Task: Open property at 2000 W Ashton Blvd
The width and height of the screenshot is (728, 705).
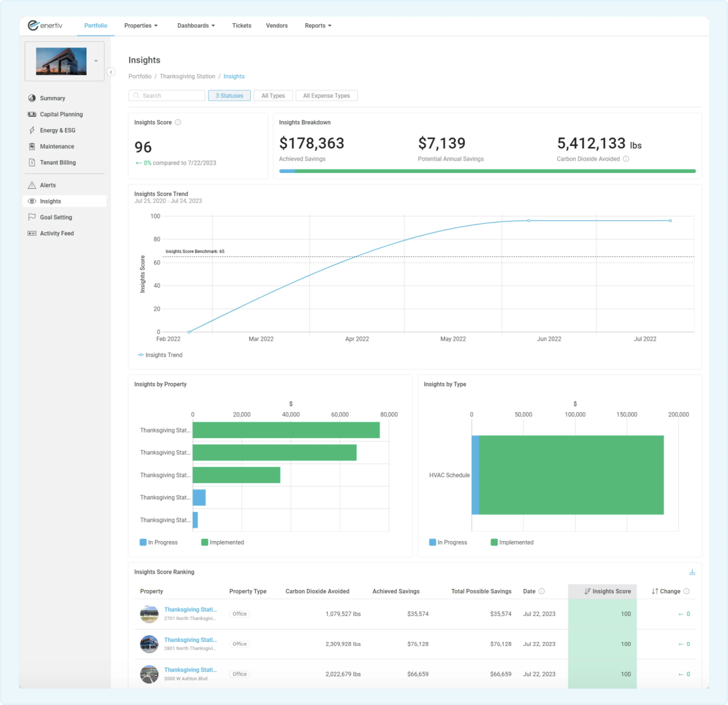Action: 190,670
